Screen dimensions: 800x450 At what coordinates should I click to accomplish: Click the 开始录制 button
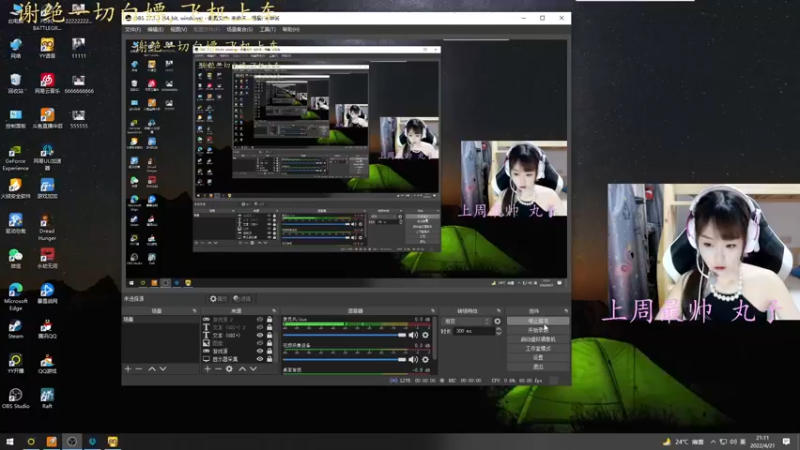click(538, 330)
